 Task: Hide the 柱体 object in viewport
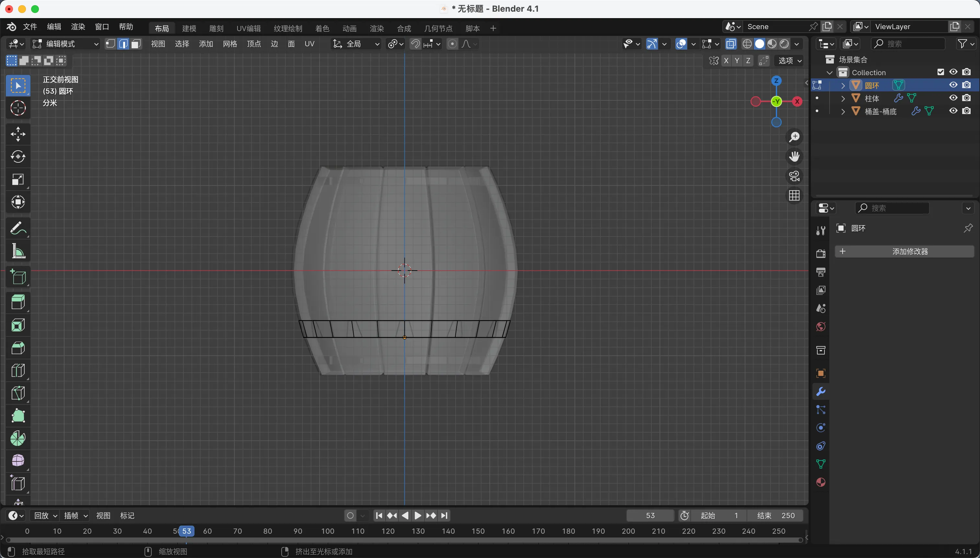[953, 98]
